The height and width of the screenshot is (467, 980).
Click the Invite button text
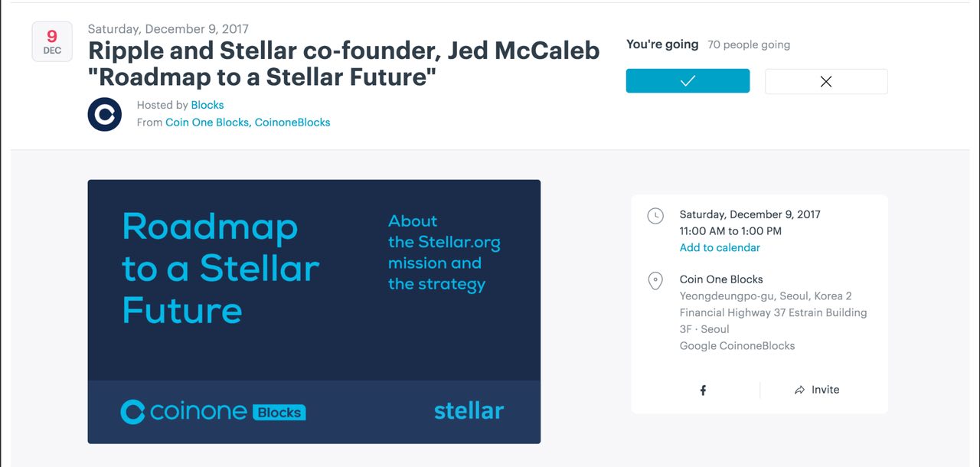click(x=825, y=390)
